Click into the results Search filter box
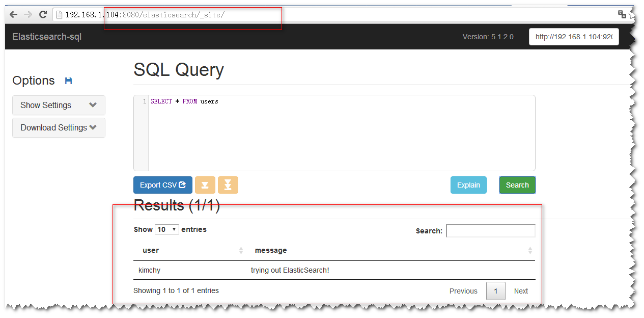644x318 pixels. (x=491, y=231)
